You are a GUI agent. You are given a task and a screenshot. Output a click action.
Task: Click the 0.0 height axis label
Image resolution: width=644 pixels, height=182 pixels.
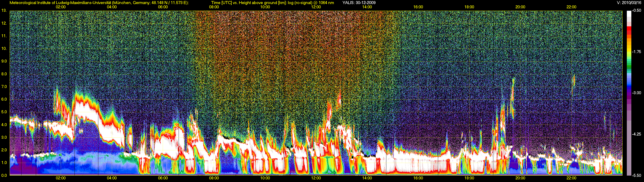coord(4,175)
